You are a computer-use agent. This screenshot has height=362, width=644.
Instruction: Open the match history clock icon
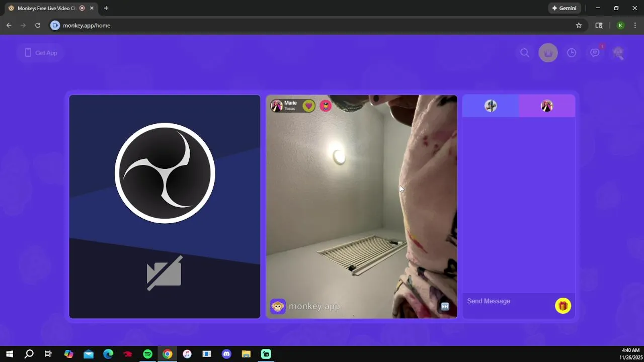(572, 53)
